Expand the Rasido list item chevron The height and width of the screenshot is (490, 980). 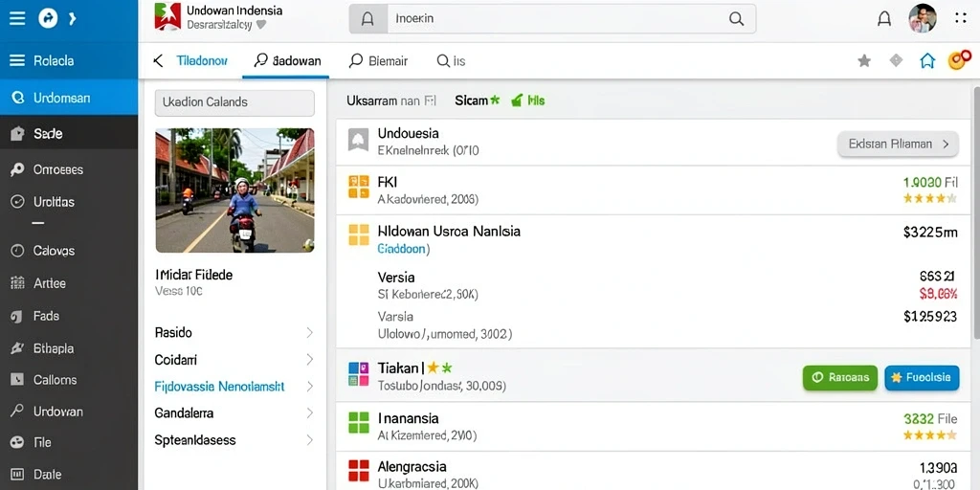tap(309, 333)
